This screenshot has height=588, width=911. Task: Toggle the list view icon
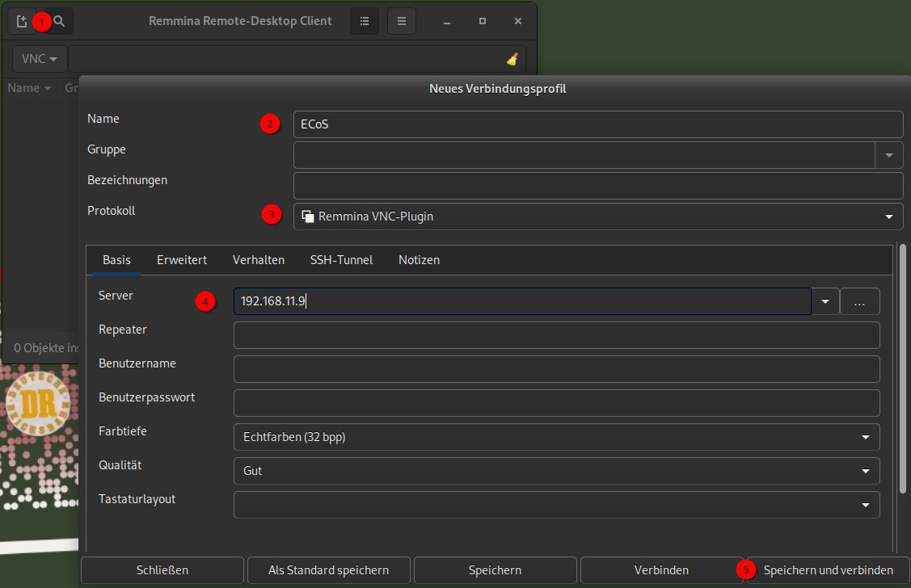pos(365,21)
